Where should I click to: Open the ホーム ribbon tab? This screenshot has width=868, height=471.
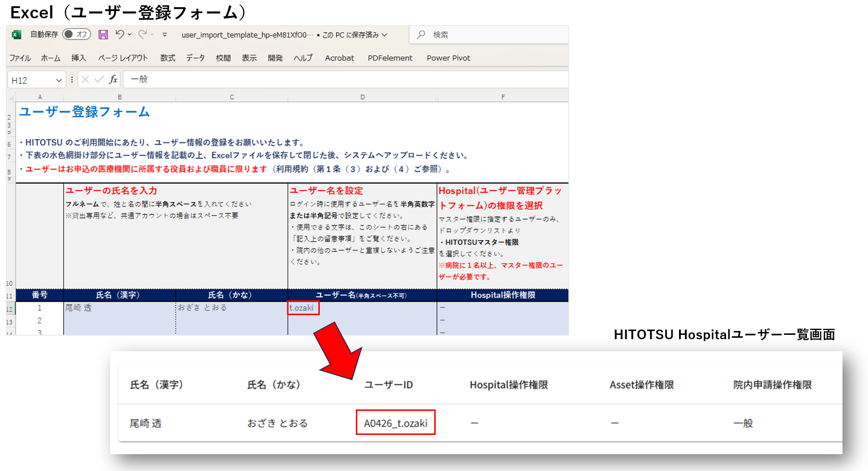click(x=50, y=58)
